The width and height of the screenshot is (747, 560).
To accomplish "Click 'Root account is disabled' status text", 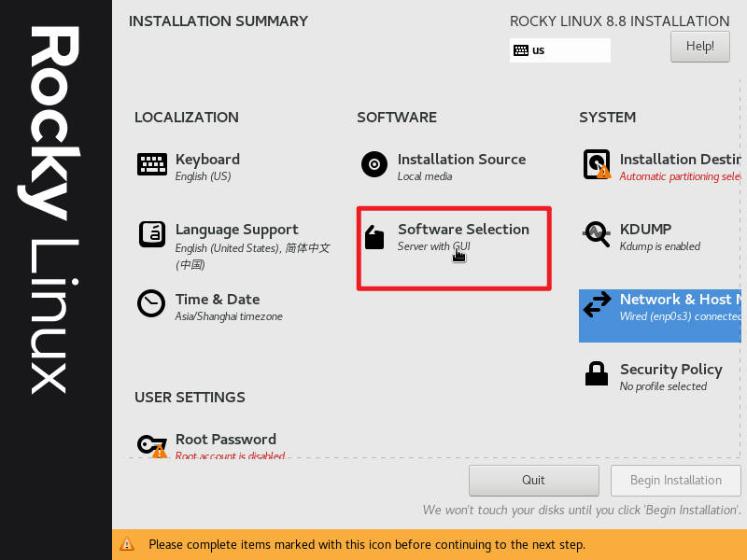I will pos(230,455).
